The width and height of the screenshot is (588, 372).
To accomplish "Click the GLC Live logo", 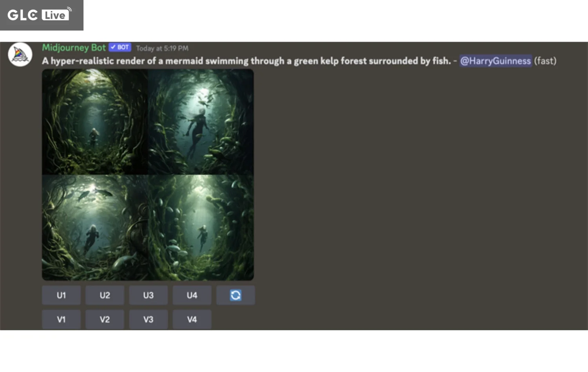I will tap(42, 15).
